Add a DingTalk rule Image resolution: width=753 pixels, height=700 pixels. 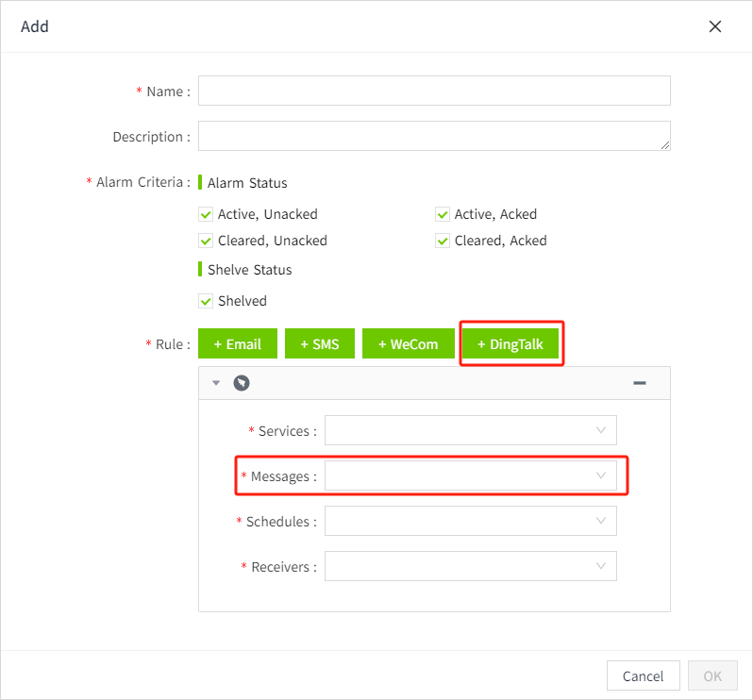pyautogui.click(x=510, y=344)
